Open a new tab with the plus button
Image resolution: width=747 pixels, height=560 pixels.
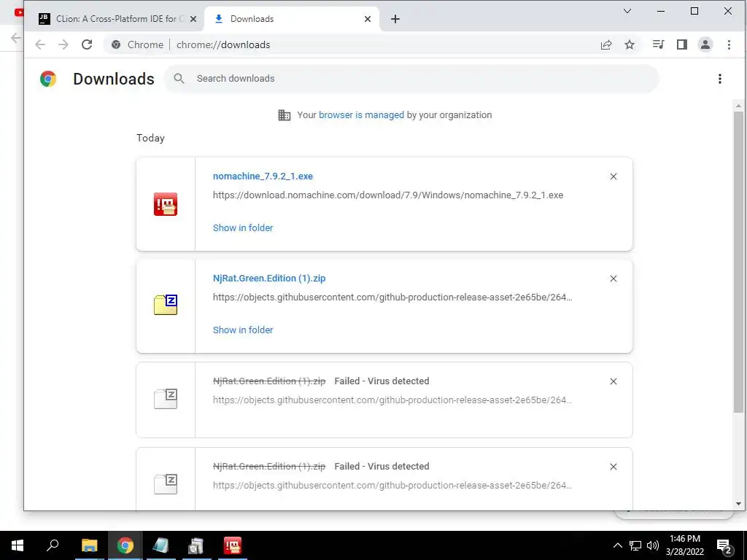point(395,19)
